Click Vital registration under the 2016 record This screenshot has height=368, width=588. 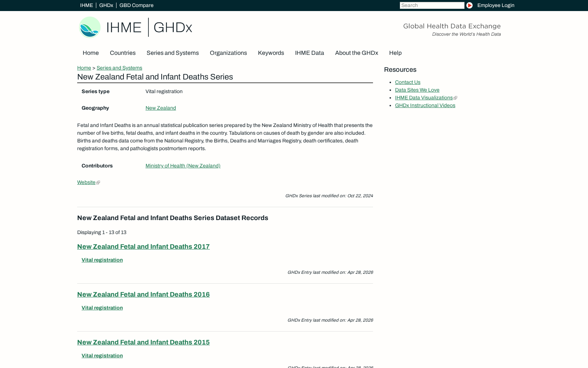coord(102,308)
